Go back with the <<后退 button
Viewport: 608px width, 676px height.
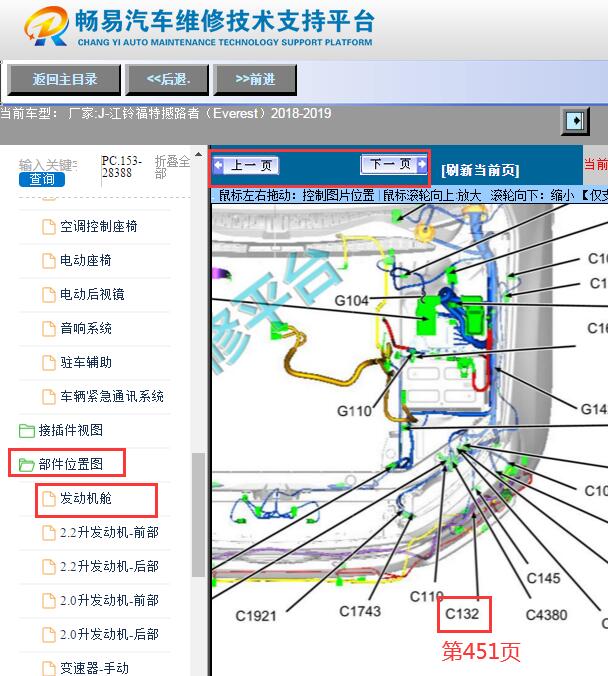(167, 79)
